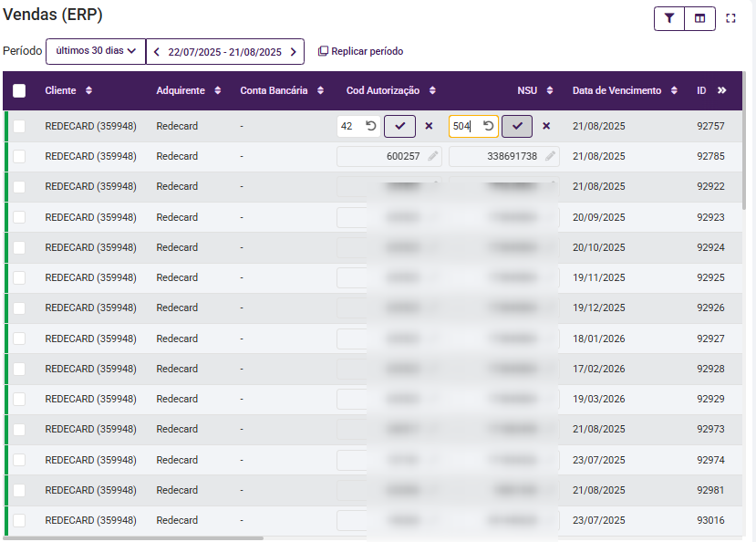
Task: Open the 'últimos 30 dias' period dropdown
Action: (x=96, y=51)
